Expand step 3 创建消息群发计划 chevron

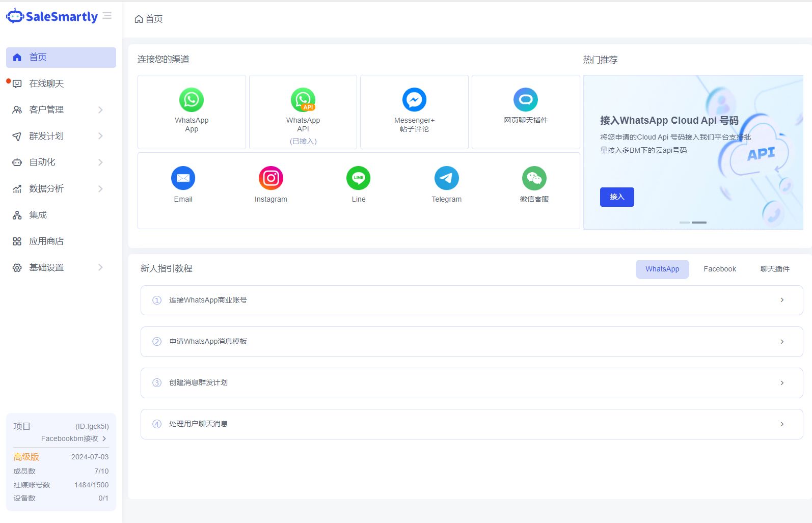pyautogui.click(x=782, y=383)
